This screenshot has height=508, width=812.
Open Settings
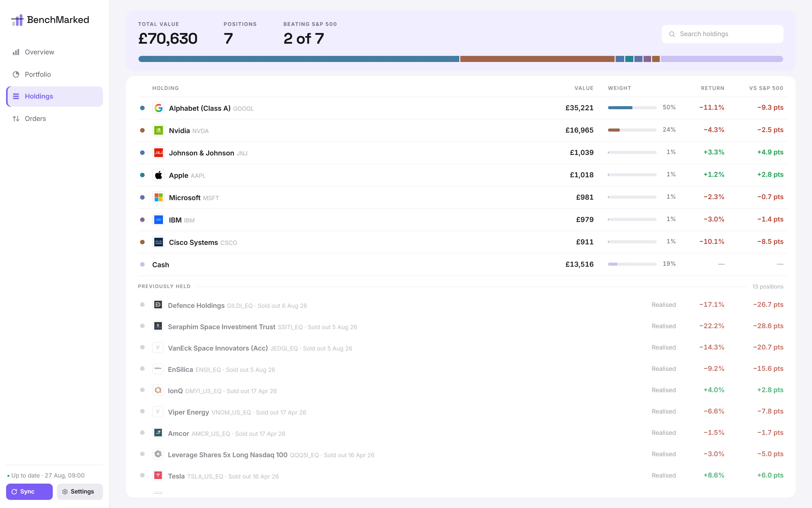[x=80, y=492]
